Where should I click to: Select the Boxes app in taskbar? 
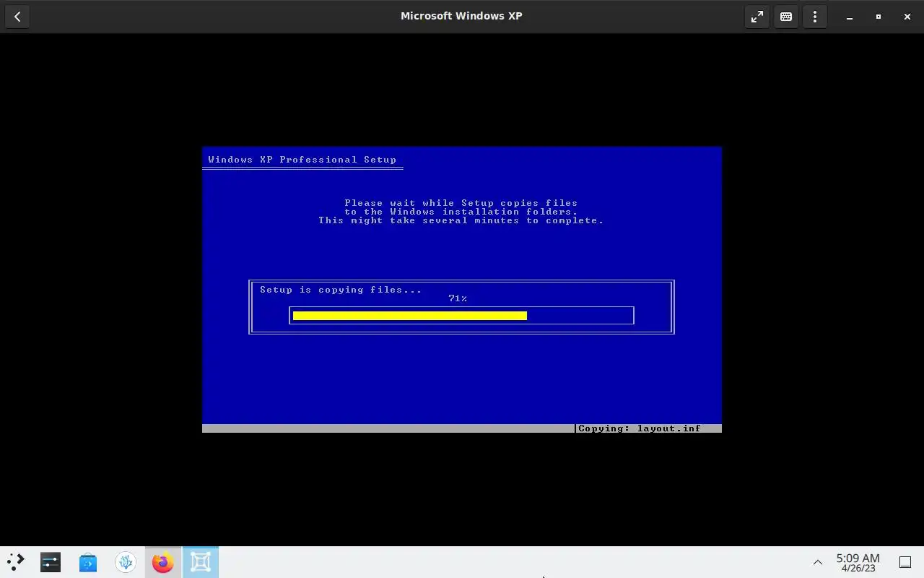[201, 562]
